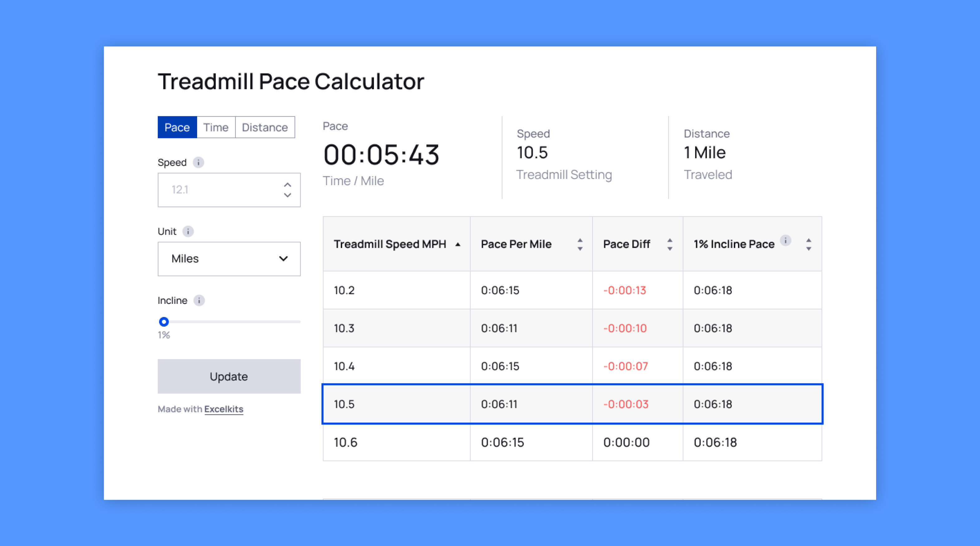
Task: Click the Pace Per Mile sort arrows
Action: pyautogui.click(x=580, y=244)
